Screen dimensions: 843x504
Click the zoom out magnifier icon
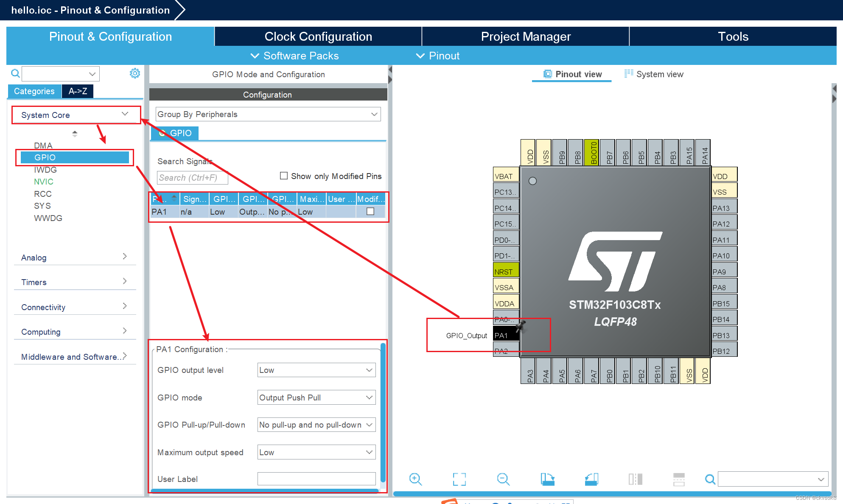click(503, 479)
